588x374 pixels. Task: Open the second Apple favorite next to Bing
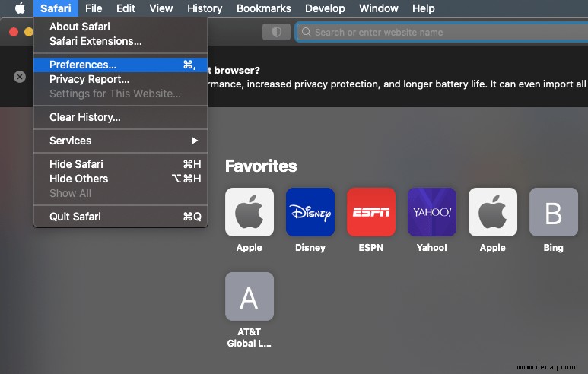click(x=493, y=212)
